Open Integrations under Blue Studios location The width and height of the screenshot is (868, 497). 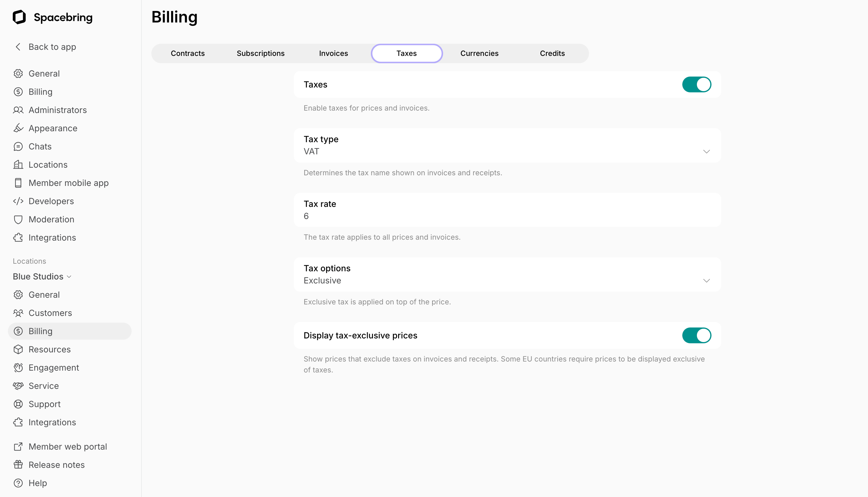click(70, 422)
